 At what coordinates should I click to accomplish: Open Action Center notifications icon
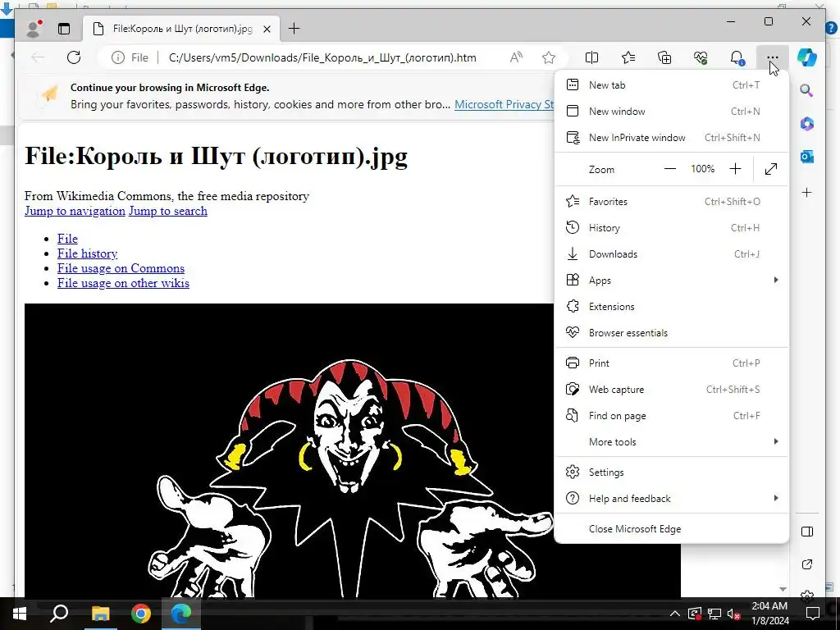813,614
